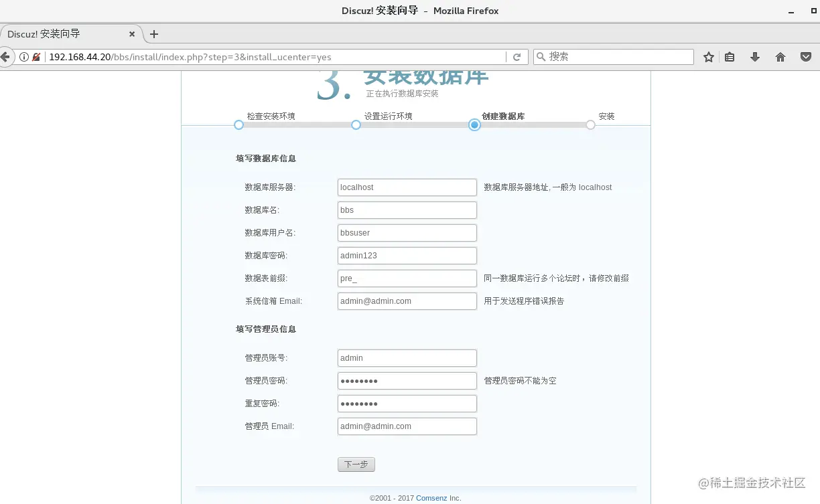Open the Pocket icon
Viewport: 820px width, 504px height.
click(x=806, y=57)
